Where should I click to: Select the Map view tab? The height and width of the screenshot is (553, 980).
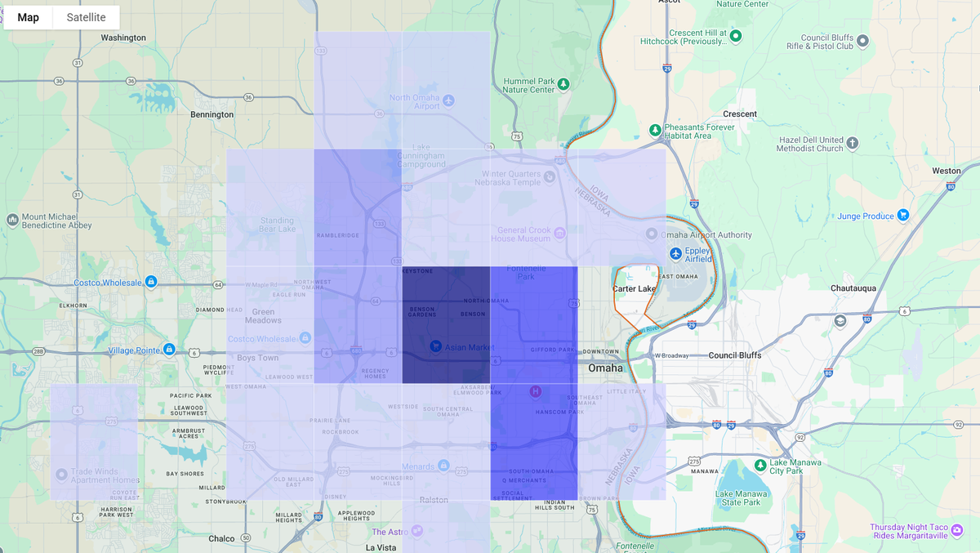pyautogui.click(x=28, y=16)
